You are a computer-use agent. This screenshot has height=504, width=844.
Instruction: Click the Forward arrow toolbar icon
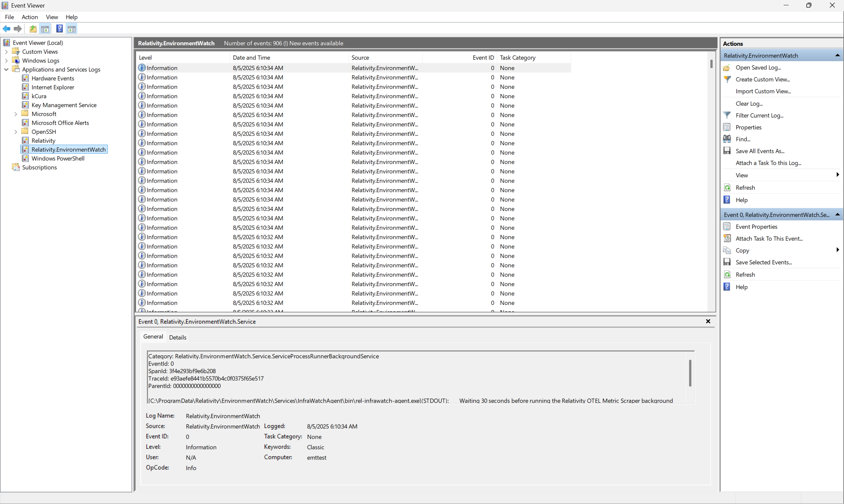coord(18,29)
